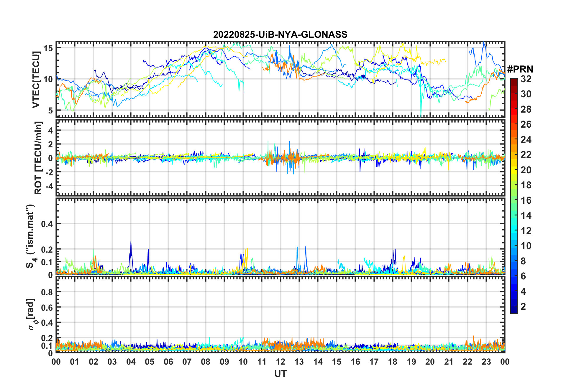Click colorbar tick label "22"

(x=526, y=154)
